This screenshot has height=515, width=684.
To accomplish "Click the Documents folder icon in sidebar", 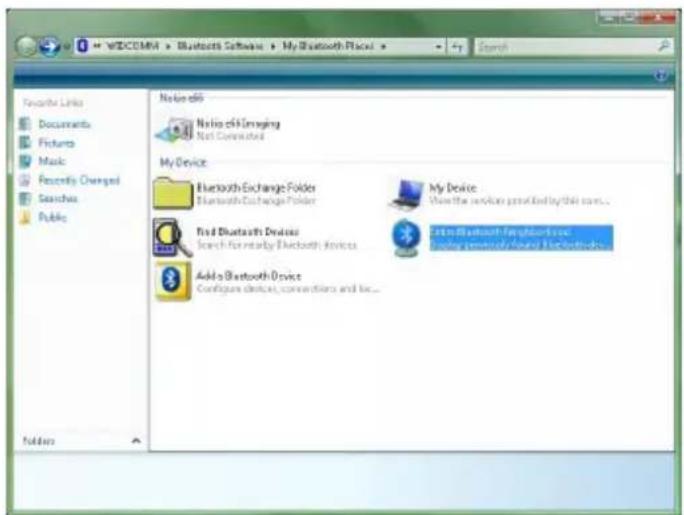I will (x=26, y=124).
